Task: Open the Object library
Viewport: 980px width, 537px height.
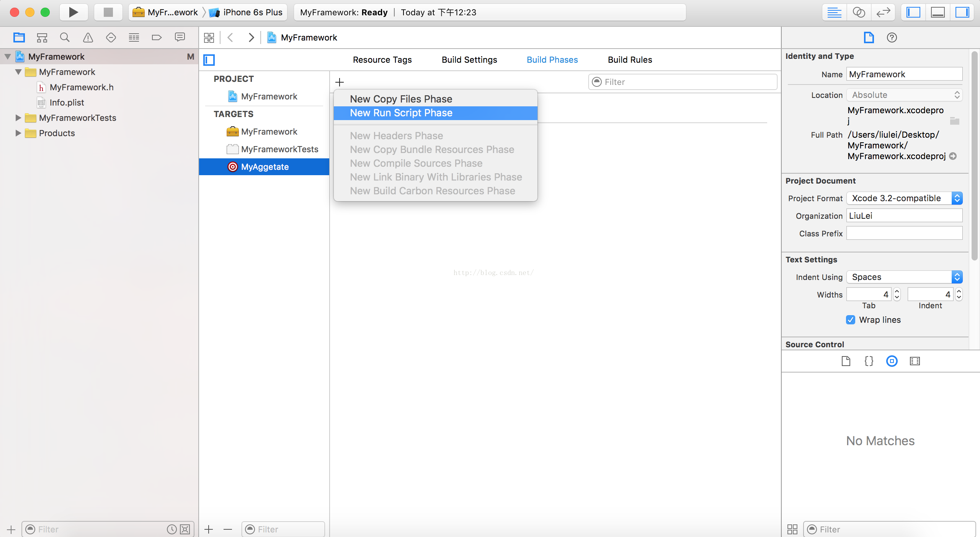Action: point(892,361)
